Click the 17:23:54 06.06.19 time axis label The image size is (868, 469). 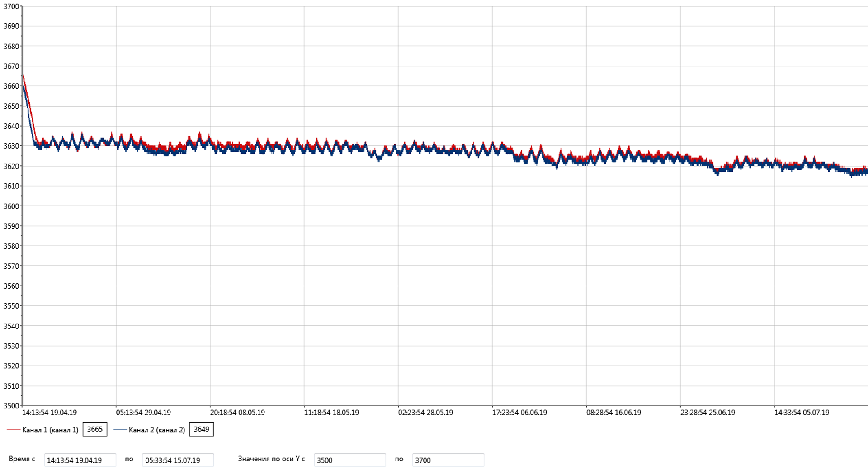(519, 413)
